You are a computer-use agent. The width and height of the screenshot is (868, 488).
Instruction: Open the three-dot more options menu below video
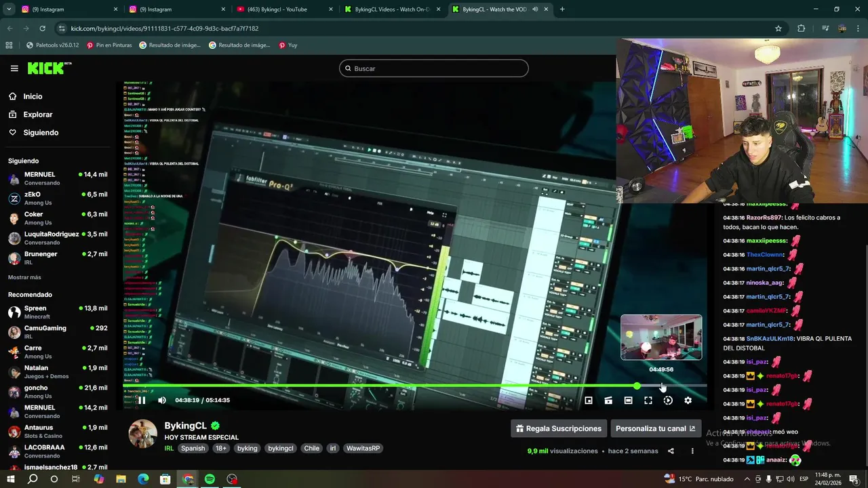point(692,451)
